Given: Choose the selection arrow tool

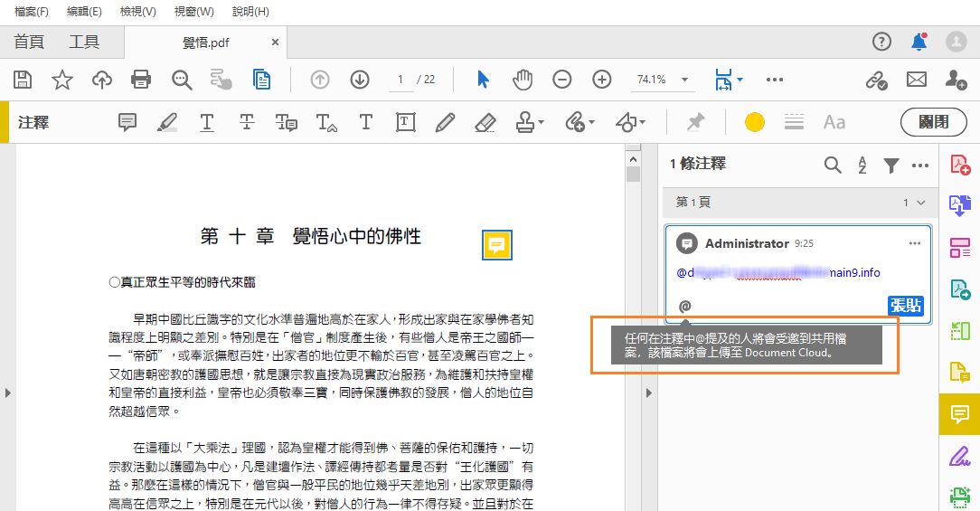Looking at the screenshot, I should (x=483, y=80).
